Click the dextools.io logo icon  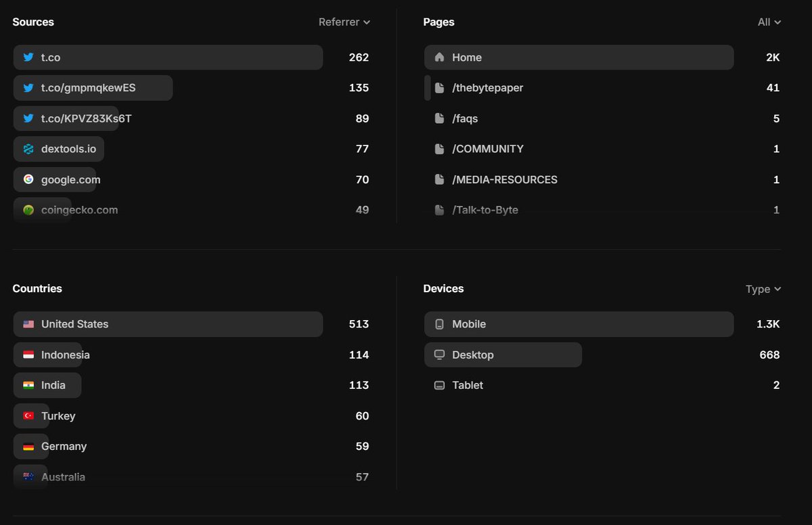[28, 149]
